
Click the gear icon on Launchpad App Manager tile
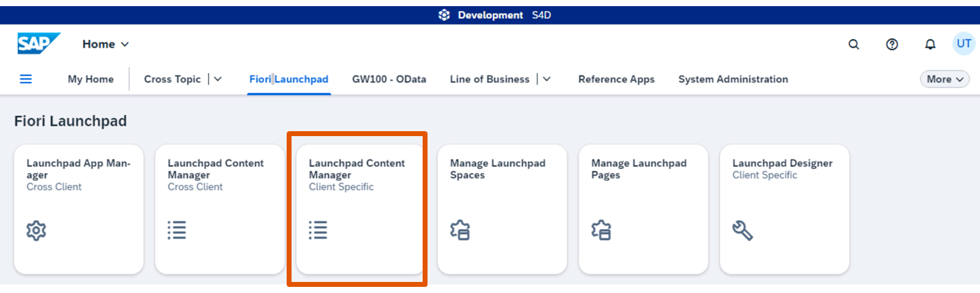point(36,230)
